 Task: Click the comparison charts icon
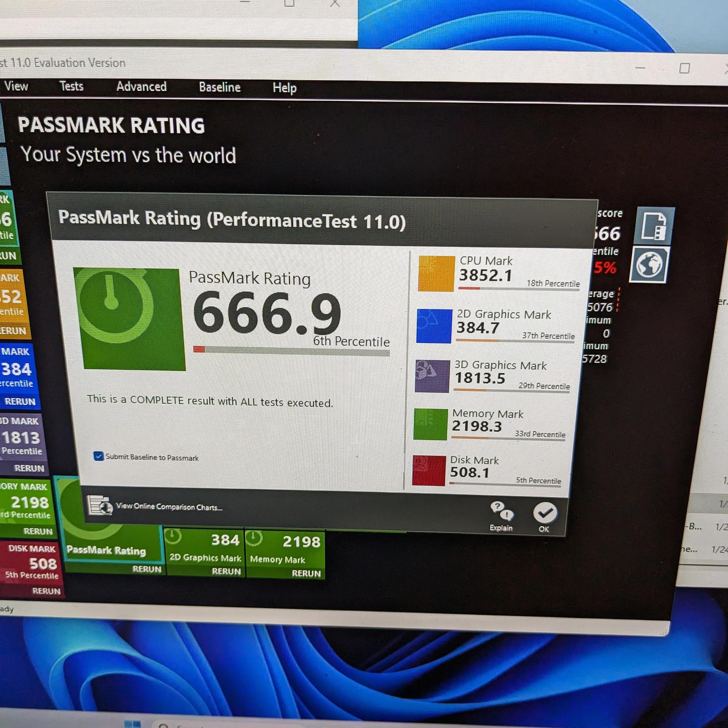100,506
